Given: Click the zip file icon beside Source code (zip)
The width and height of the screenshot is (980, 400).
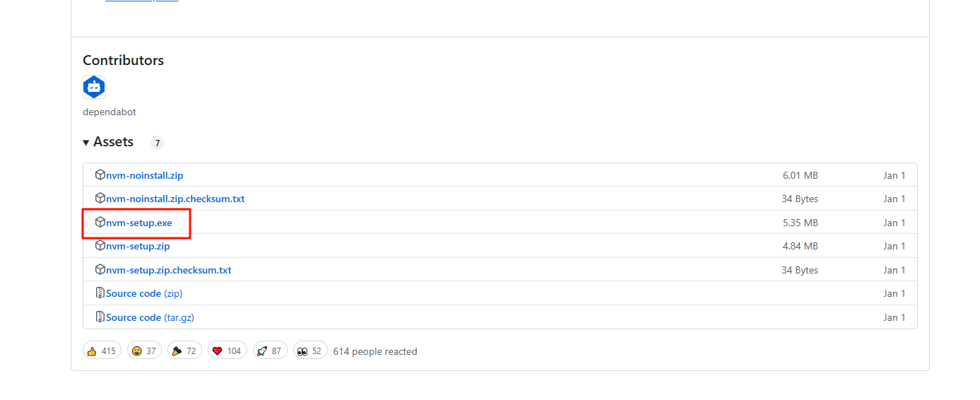Looking at the screenshot, I should click(100, 293).
